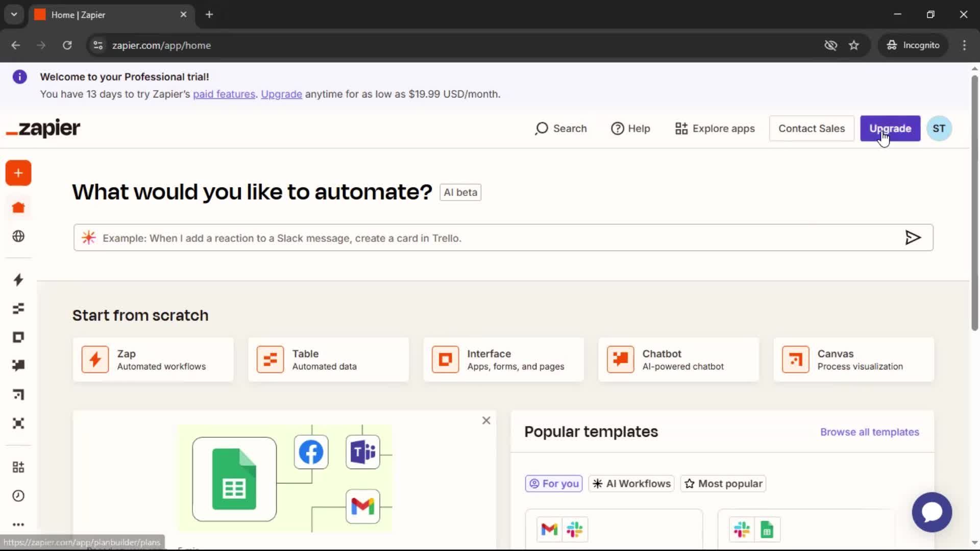Create a new Zap from scratch

click(x=153, y=360)
